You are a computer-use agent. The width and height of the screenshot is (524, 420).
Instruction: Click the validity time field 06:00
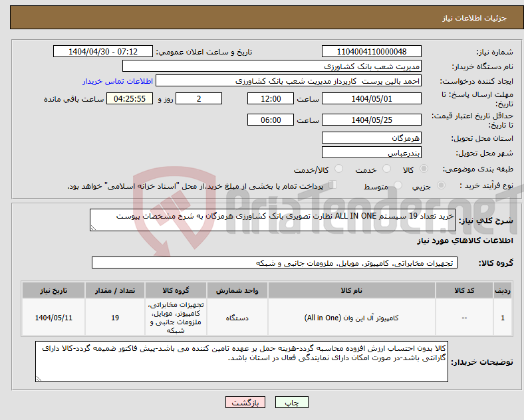pyautogui.click(x=271, y=120)
